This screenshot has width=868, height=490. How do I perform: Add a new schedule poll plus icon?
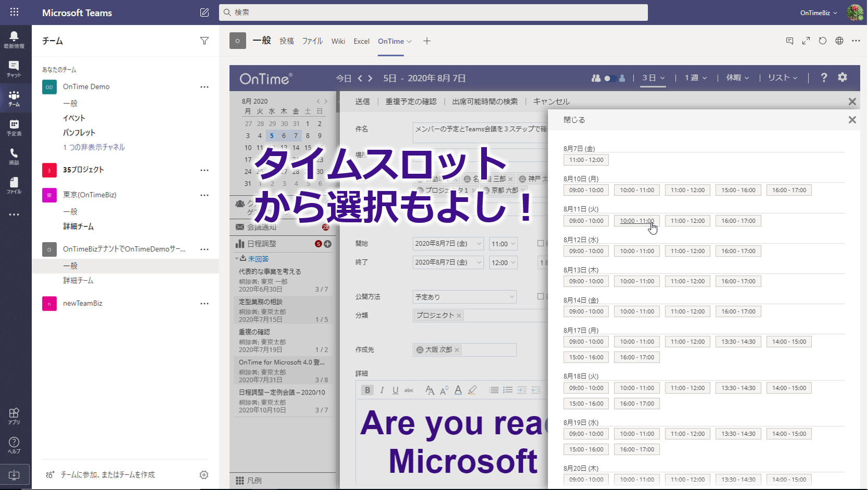click(328, 244)
